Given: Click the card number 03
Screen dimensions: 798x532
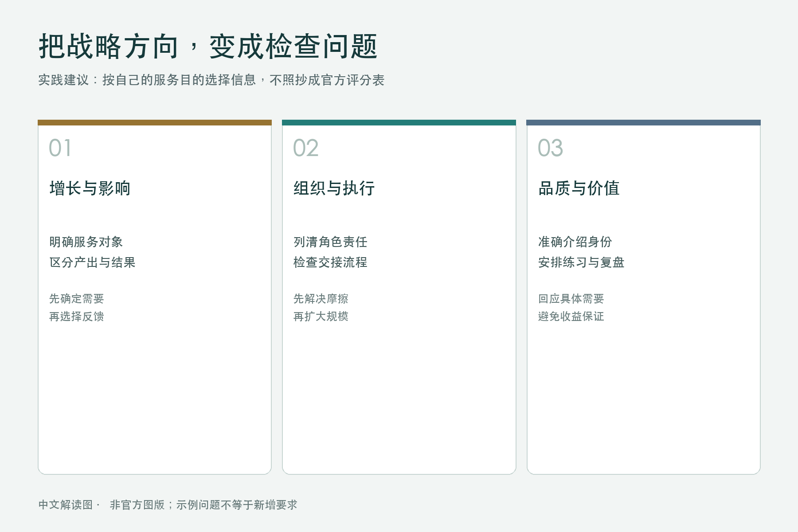Looking at the screenshot, I should (550, 148).
